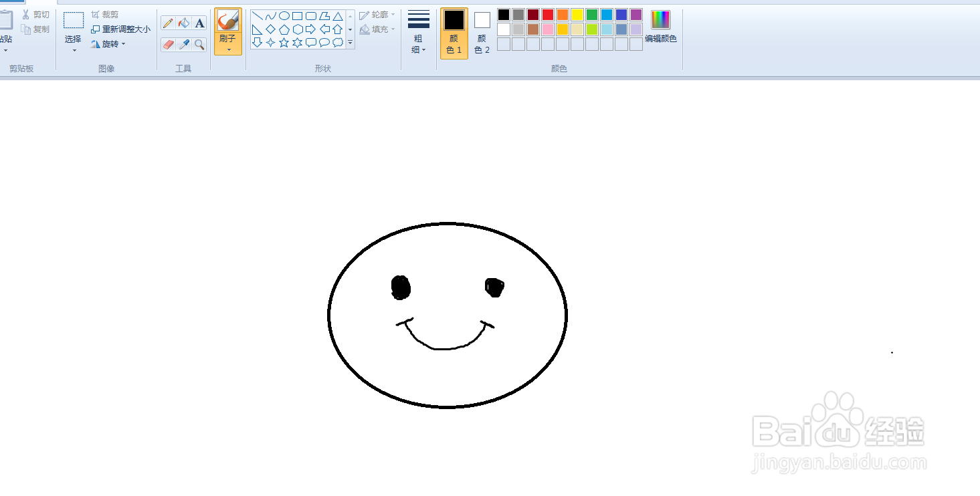Choose the Rectangle shape
This screenshot has height=496, width=980.
click(298, 16)
